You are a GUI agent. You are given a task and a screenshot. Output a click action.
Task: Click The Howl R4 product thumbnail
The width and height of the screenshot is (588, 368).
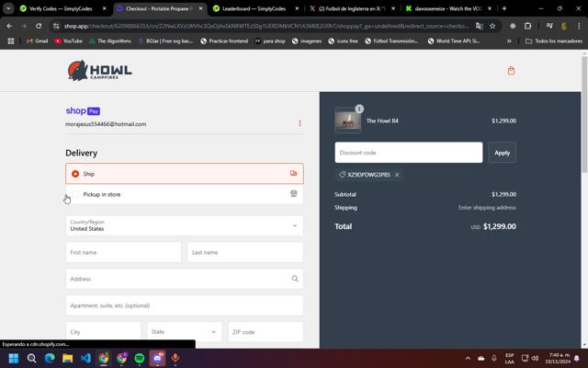pos(347,121)
